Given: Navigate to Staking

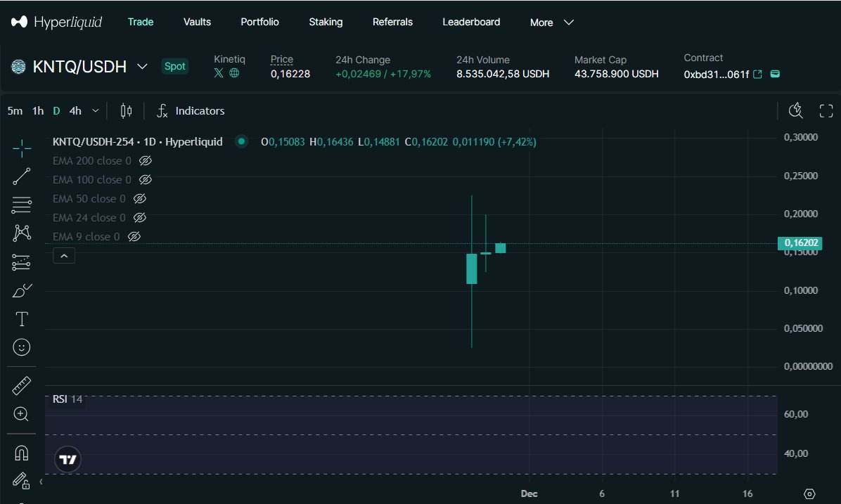Looking at the screenshot, I should point(326,22).
